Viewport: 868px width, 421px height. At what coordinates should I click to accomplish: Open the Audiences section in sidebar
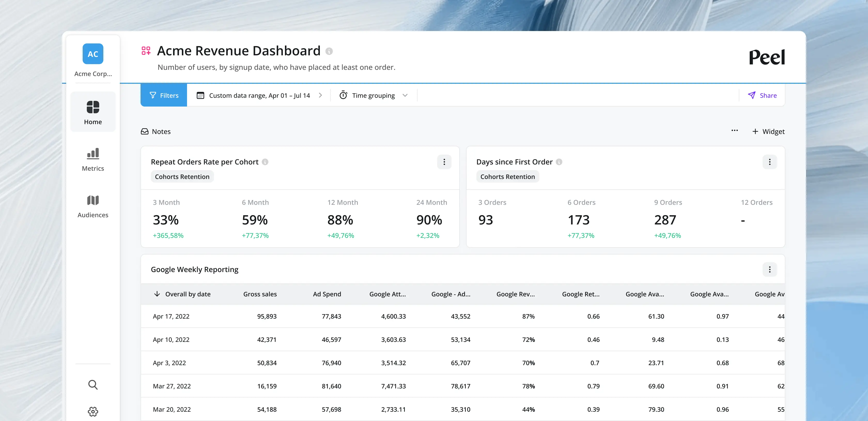(x=93, y=206)
